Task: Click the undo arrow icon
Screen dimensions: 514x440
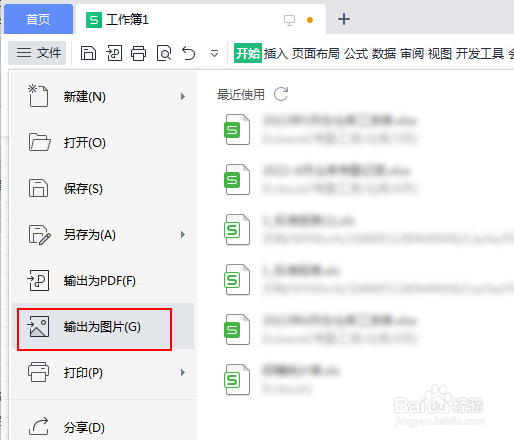Action: [x=189, y=53]
